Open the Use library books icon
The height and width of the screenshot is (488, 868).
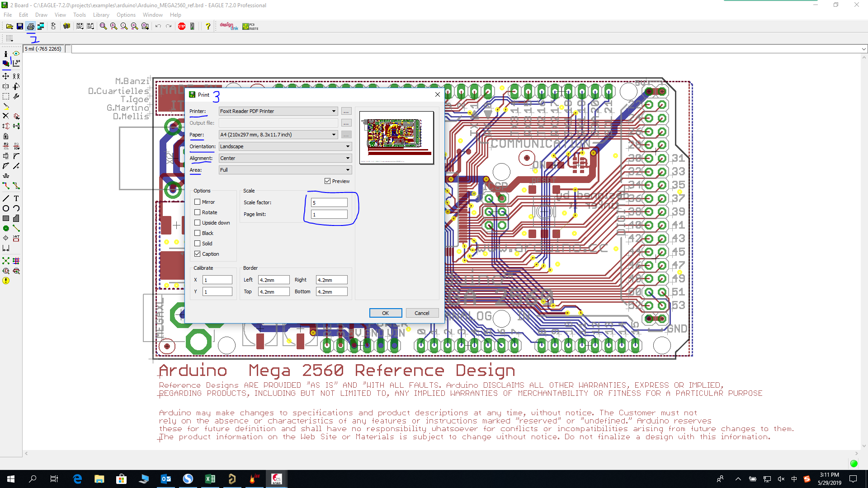click(x=66, y=26)
